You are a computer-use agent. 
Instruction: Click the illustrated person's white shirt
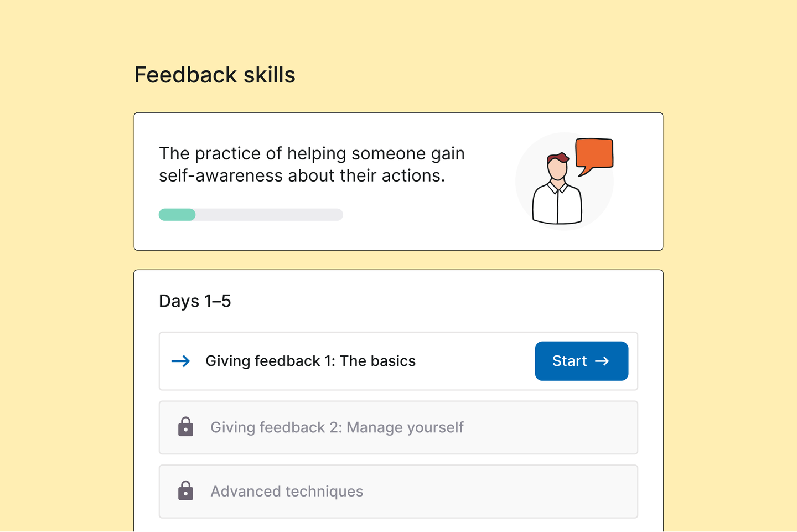(557, 203)
